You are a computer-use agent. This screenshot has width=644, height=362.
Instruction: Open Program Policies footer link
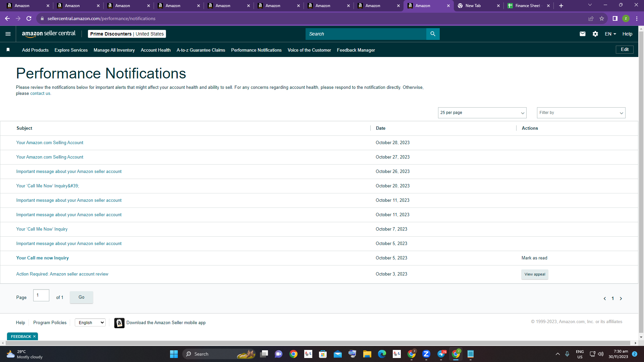point(50,322)
